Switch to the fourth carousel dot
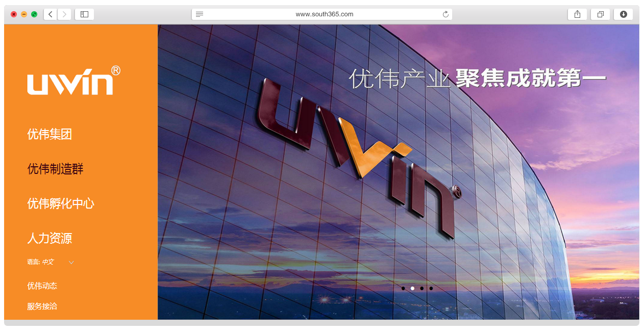 click(x=431, y=289)
